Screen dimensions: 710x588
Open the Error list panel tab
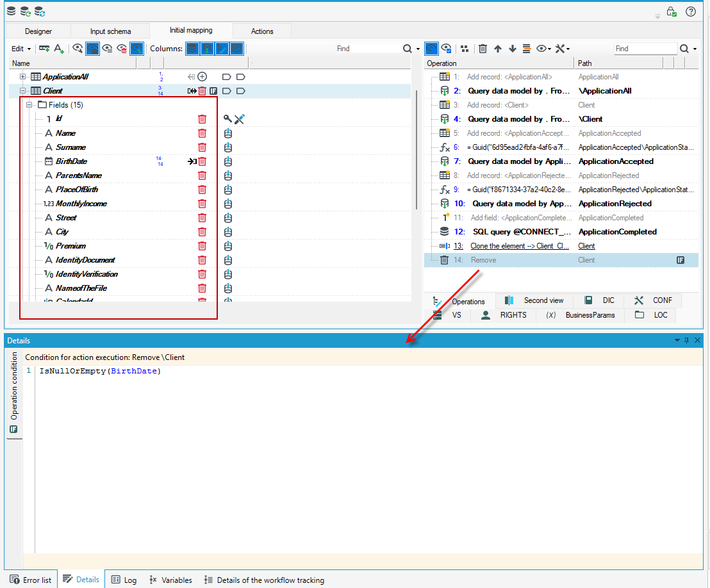(x=31, y=580)
